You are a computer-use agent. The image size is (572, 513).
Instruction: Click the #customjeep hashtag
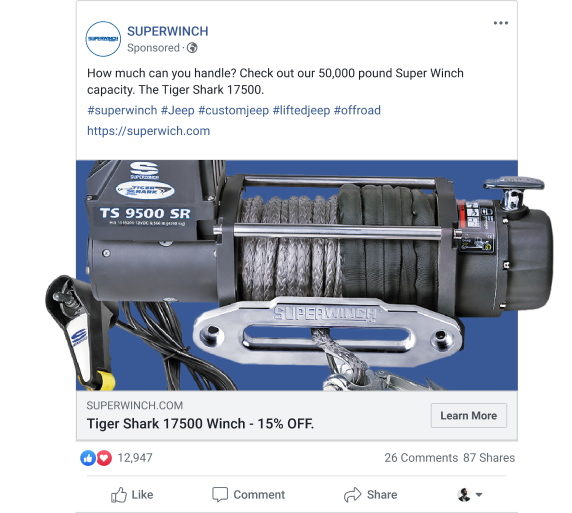point(233,110)
